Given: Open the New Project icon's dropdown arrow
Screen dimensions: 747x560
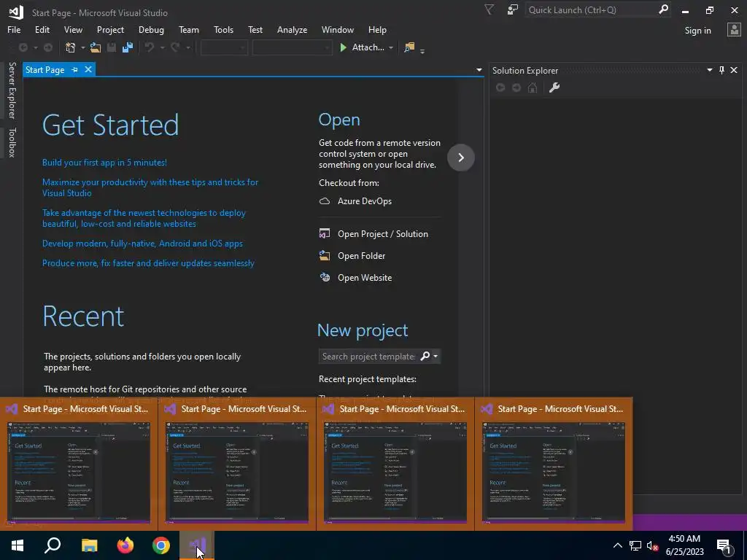Looking at the screenshot, I should [x=83, y=47].
